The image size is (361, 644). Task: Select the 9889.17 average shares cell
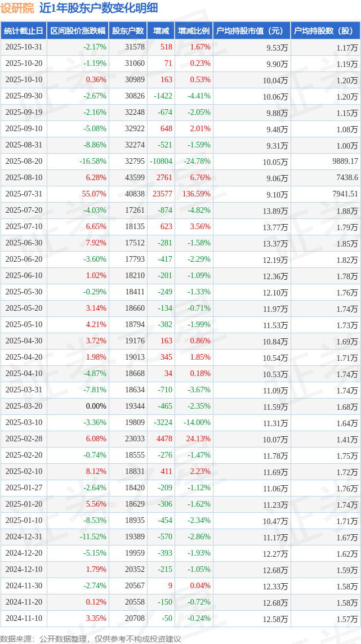coord(345,162)
